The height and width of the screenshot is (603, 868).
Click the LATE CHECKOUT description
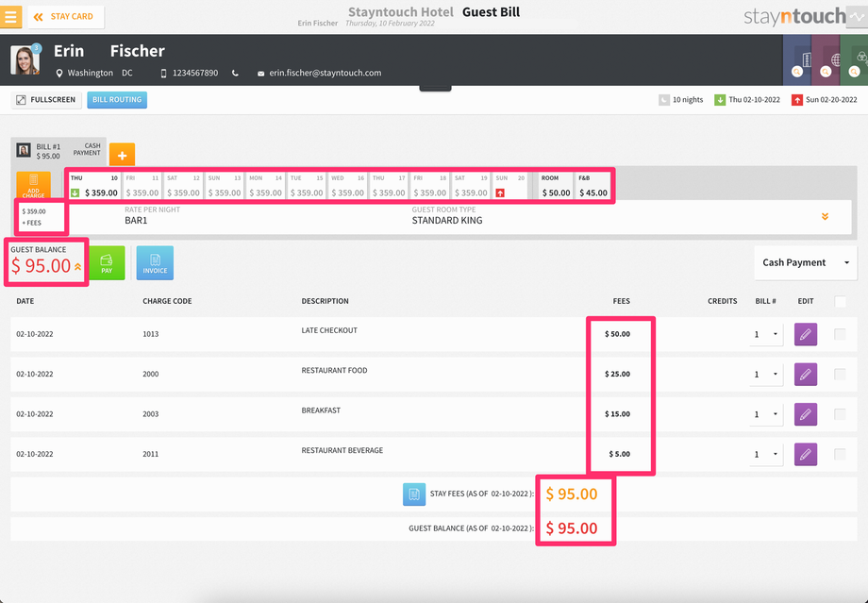coord(329,330)
